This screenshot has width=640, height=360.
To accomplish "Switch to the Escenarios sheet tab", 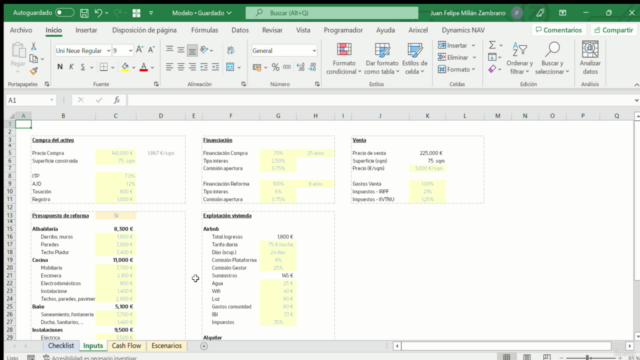I will [x=167, y=346].
